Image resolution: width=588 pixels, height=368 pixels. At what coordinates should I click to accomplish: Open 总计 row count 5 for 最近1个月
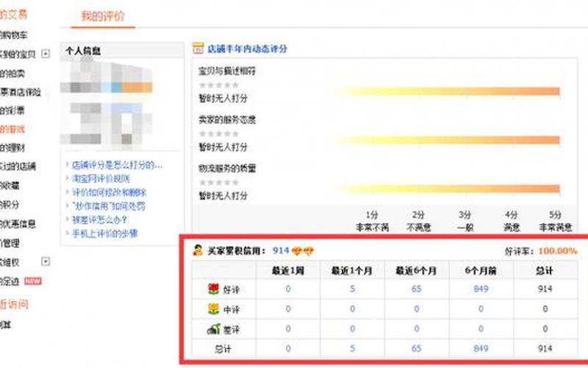point(352,348)
